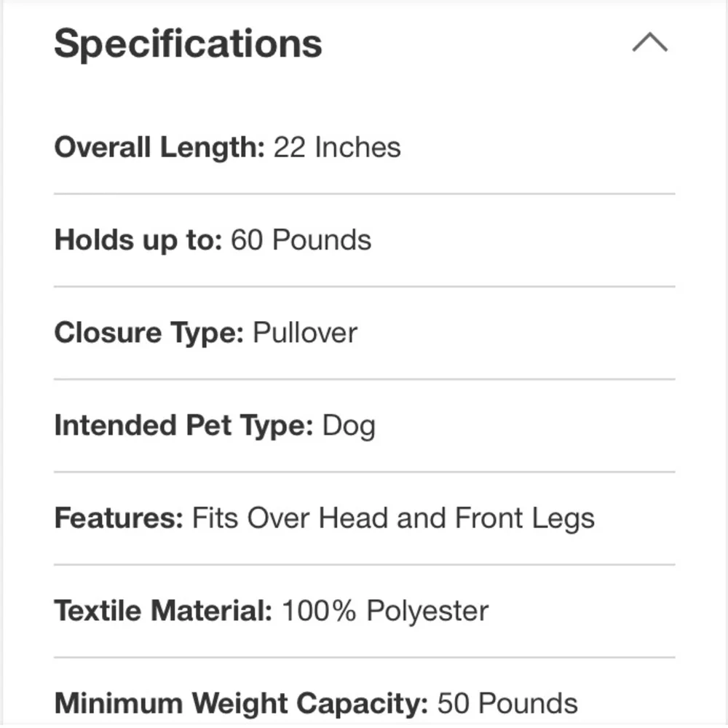The height and width of the screenshot is (728, 728).
Task: Click the Specifications heading
Action: point(188,44)
